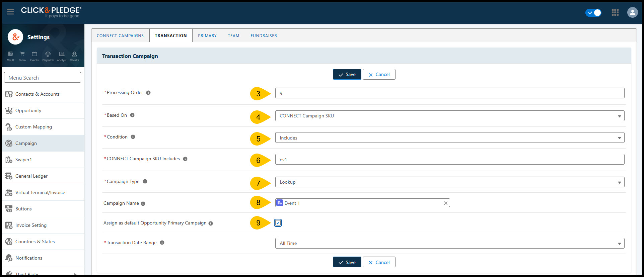
Task: Switch to FUNDRAISER tab
Action: (264, 35)
